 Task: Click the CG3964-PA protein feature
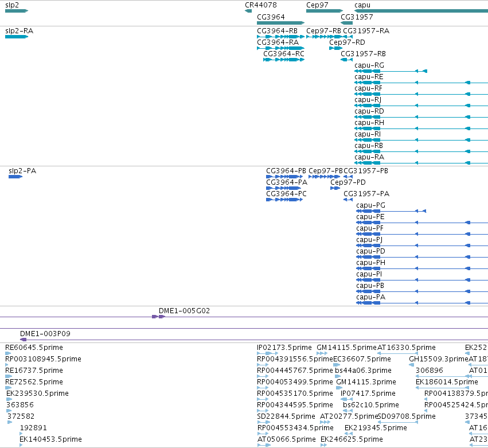283,188
